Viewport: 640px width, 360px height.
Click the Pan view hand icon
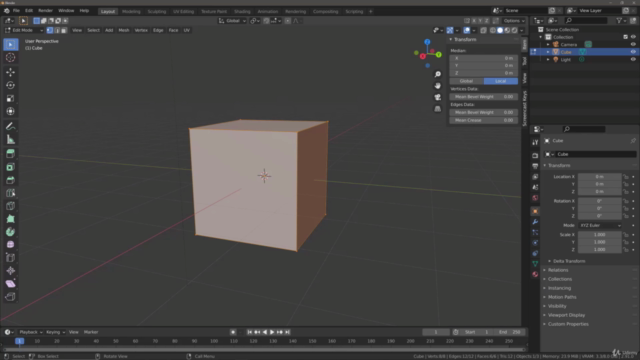click(438, 86)
